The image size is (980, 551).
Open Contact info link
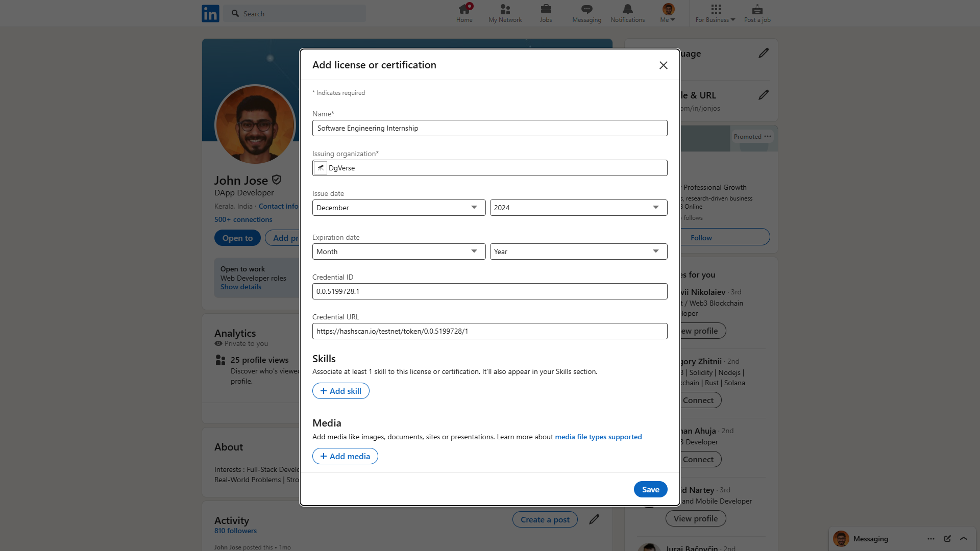pos(278,206)
